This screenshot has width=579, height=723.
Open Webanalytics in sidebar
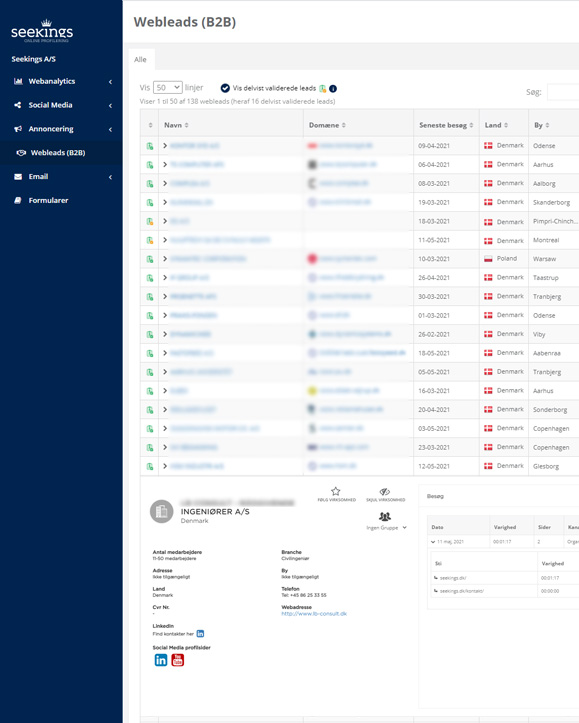52,81
